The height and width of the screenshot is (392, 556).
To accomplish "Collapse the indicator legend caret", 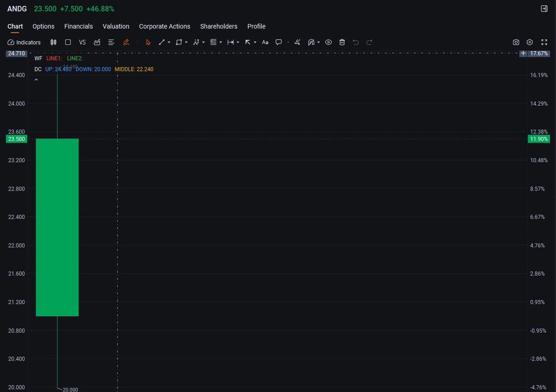I will point(36,80).
